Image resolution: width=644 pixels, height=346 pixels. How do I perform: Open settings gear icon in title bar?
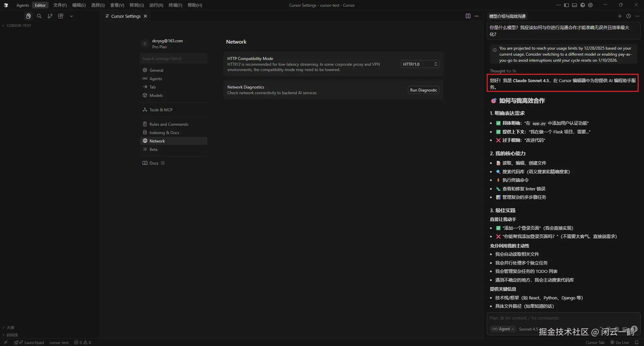pos(591,5)
